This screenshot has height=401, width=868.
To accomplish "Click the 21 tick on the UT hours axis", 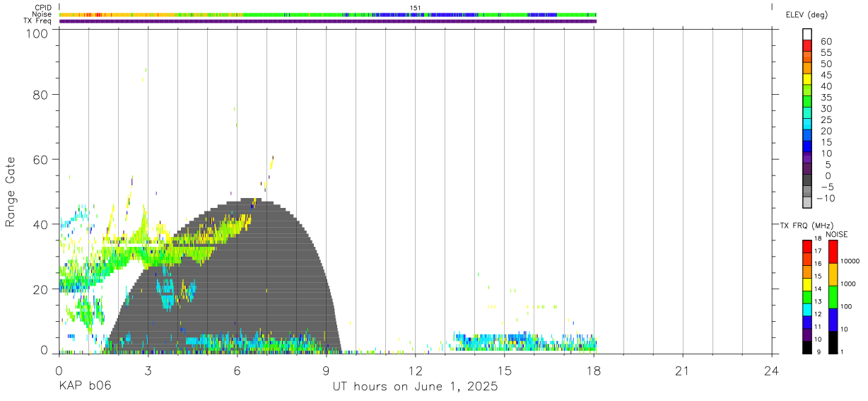I will 682,370.
